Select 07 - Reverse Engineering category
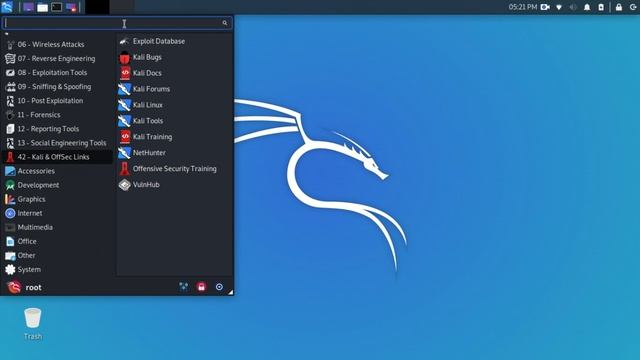This screenshot has width=640, height=360. coord(57,59)
